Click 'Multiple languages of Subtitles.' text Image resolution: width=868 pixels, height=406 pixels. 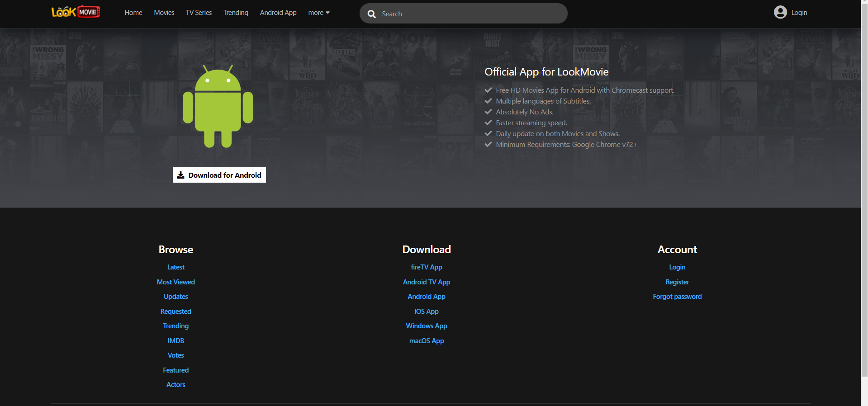point(543,101)
